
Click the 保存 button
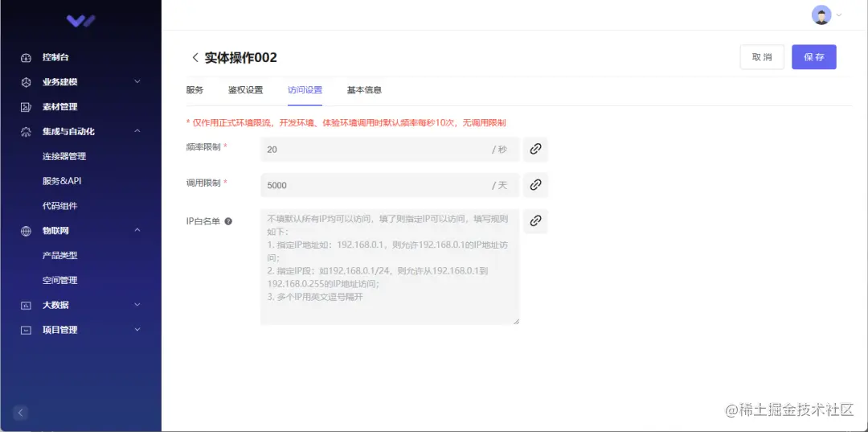coord(814,57)
